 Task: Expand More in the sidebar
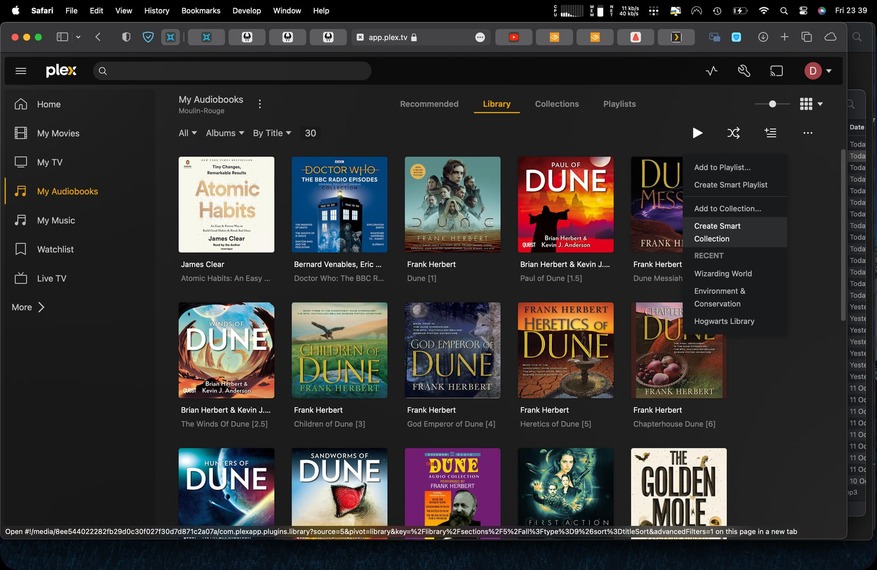28,307
